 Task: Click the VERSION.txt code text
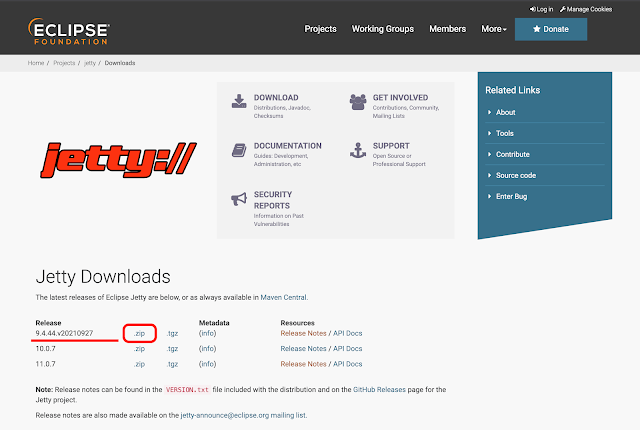click(187, 390)
